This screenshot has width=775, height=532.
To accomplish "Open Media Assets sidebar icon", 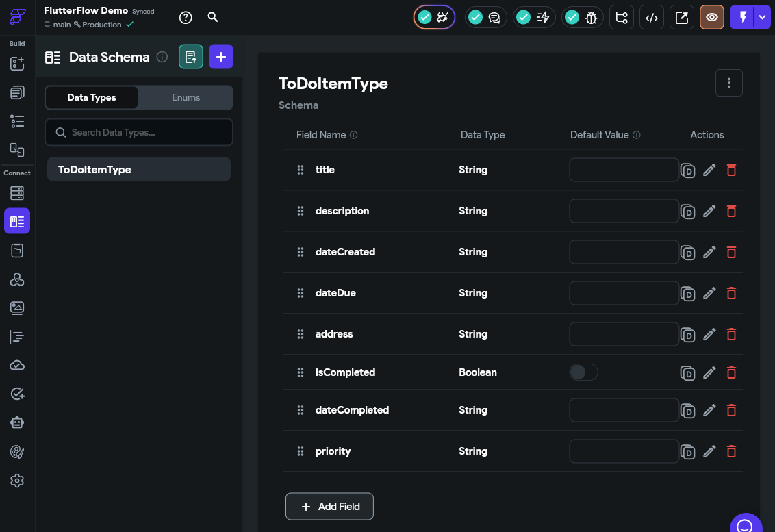I will 17,308.
